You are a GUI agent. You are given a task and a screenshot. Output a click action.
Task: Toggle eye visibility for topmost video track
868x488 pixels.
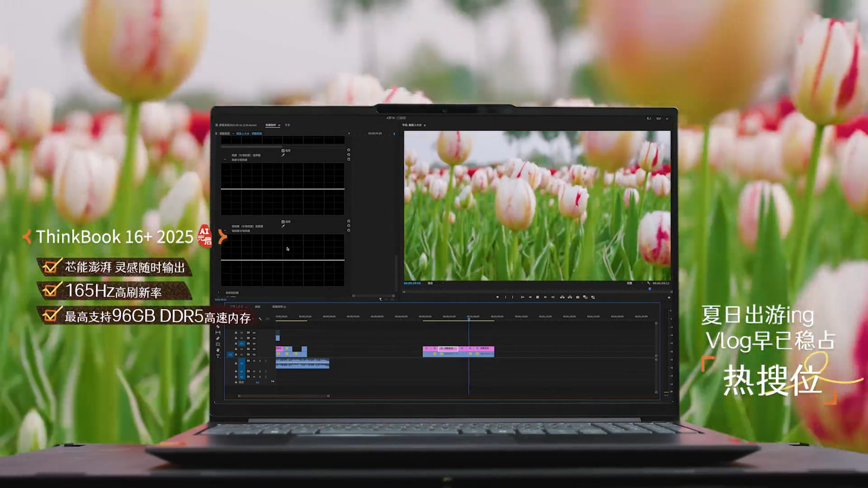254,333
